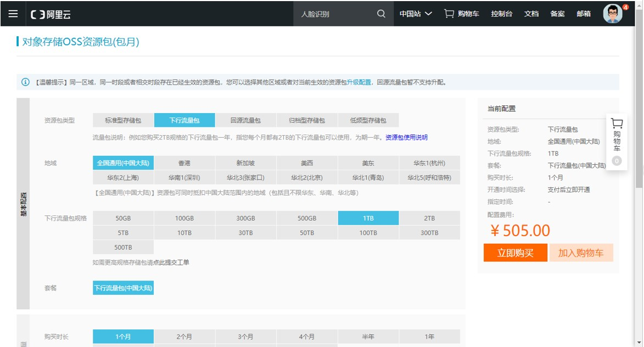Set purchase duration to 1年
This screenshot has width=644, height=347.
point(429,337)
